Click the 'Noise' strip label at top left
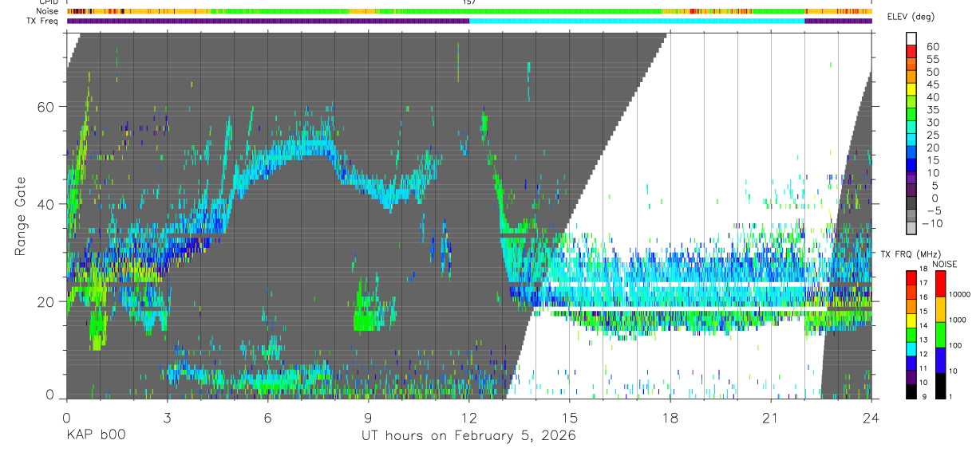980x452 pixels. point(48,11)
